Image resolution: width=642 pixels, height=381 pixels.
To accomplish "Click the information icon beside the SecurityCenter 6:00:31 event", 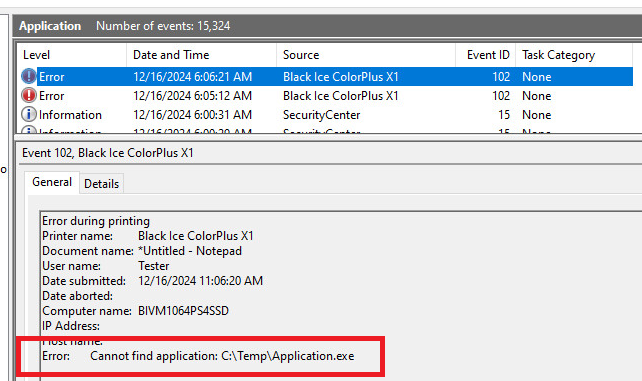I will 29,114.
